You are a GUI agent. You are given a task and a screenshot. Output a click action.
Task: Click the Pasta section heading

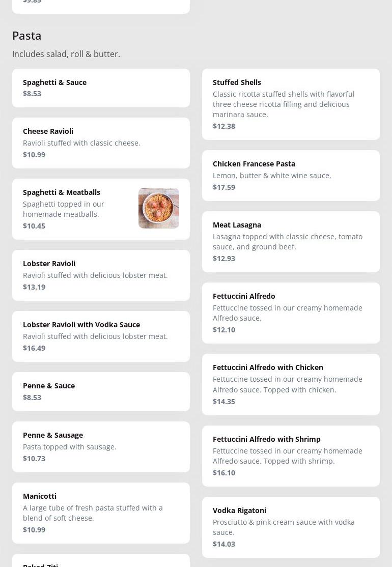pyautogui.click(x=27, y=36)
